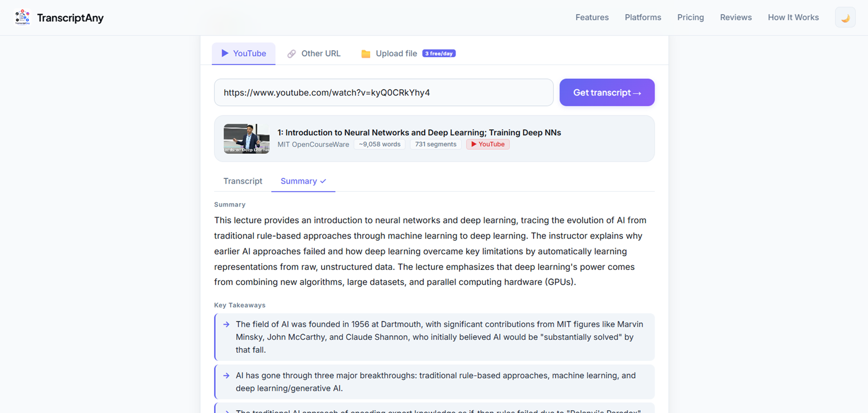Screen dimensions: 868x413
Task: Click arrow icon of three breakthroughs takeaway
Action: [x=227, y=376]
